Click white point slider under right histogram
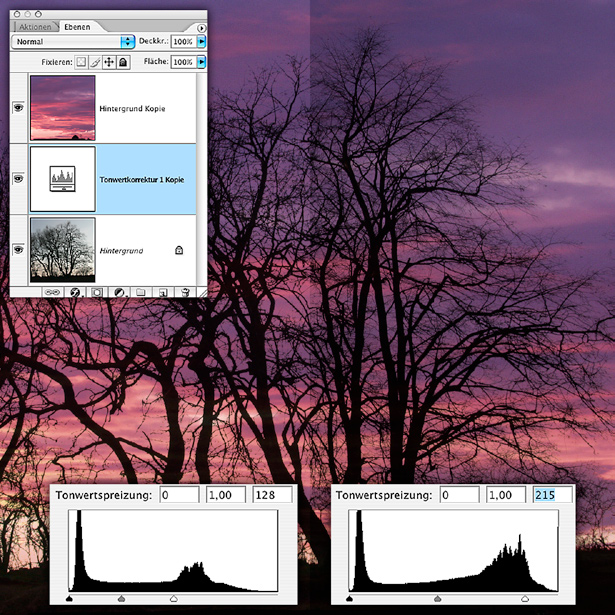615x615 pixels. (x=525, y=599)
